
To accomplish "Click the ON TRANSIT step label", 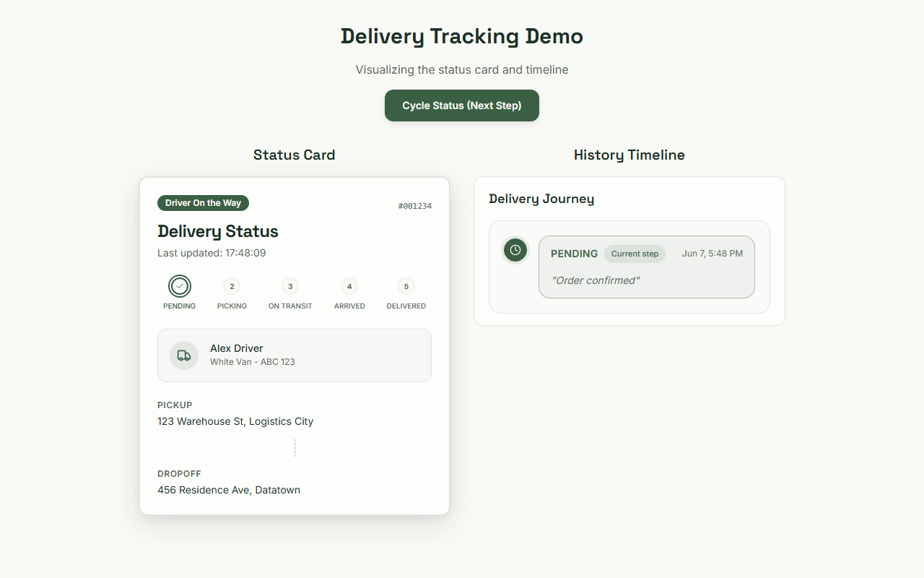I will pos(290,306).
